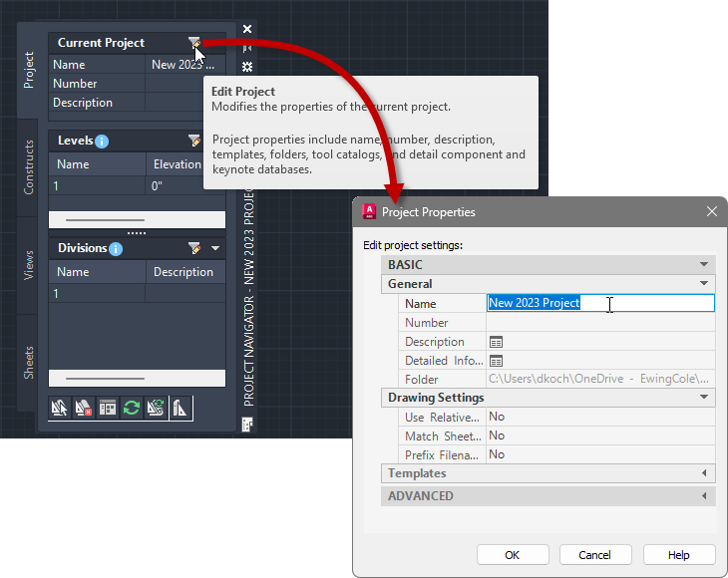Change the Match Sheet value

600,435
